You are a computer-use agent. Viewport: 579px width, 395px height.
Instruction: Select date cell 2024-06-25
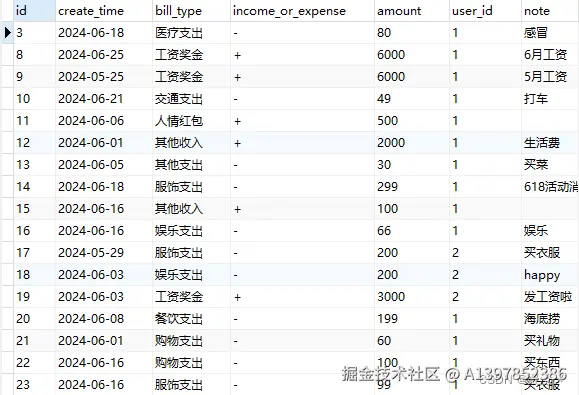tap(104, 55)
